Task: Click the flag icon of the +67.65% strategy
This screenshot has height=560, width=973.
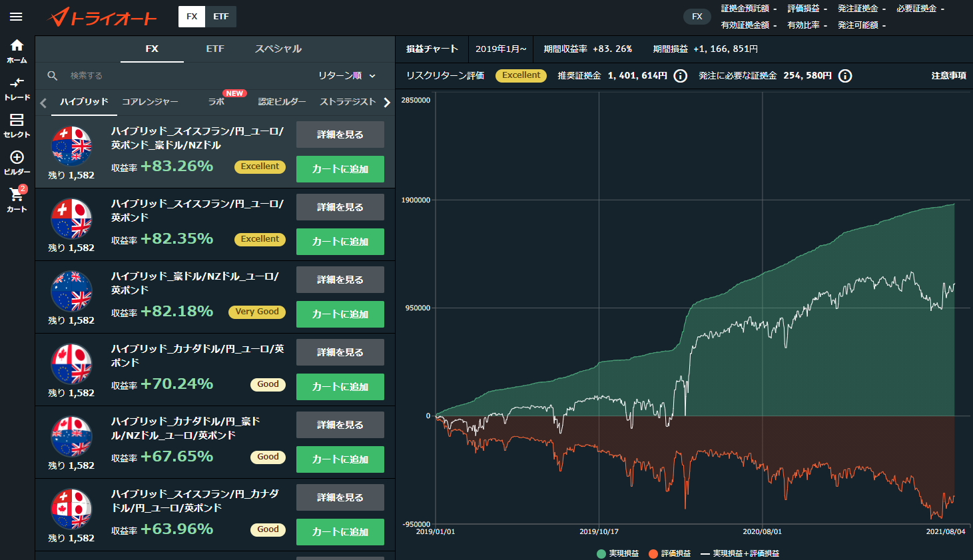Action: [x=71, y=436]
